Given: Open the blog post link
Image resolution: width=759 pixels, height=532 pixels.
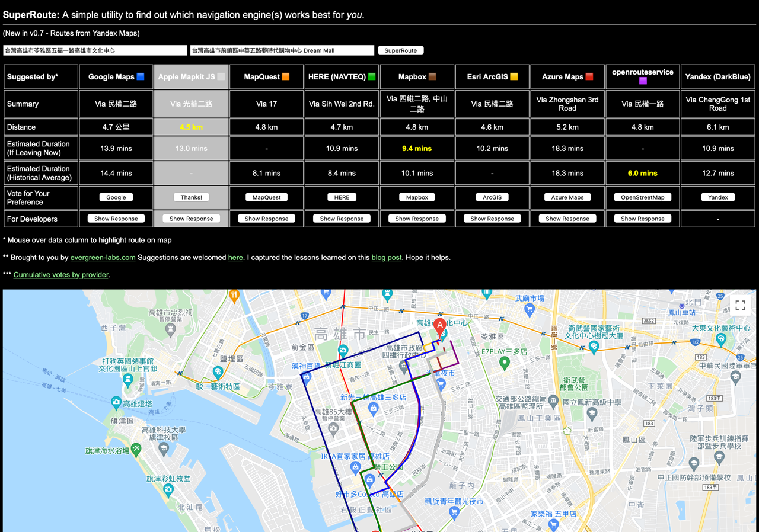Looking at the screenshot, I should (387, 258).
